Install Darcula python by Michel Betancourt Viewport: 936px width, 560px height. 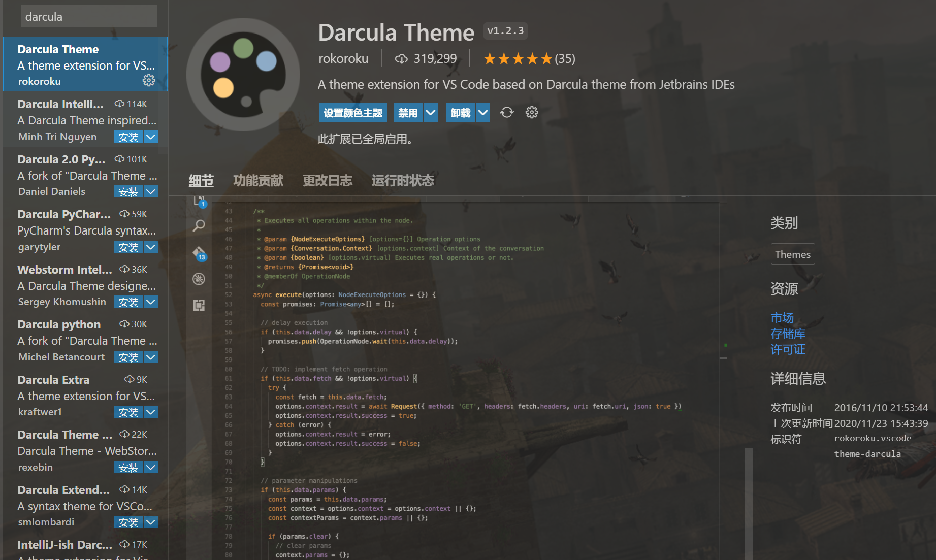(x=128, y=357)
